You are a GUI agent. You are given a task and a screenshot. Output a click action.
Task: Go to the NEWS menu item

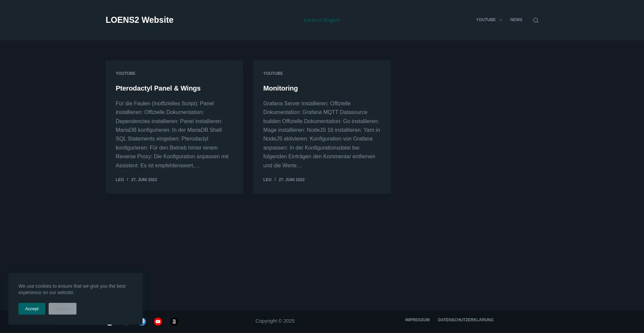[x=516, y=20]
